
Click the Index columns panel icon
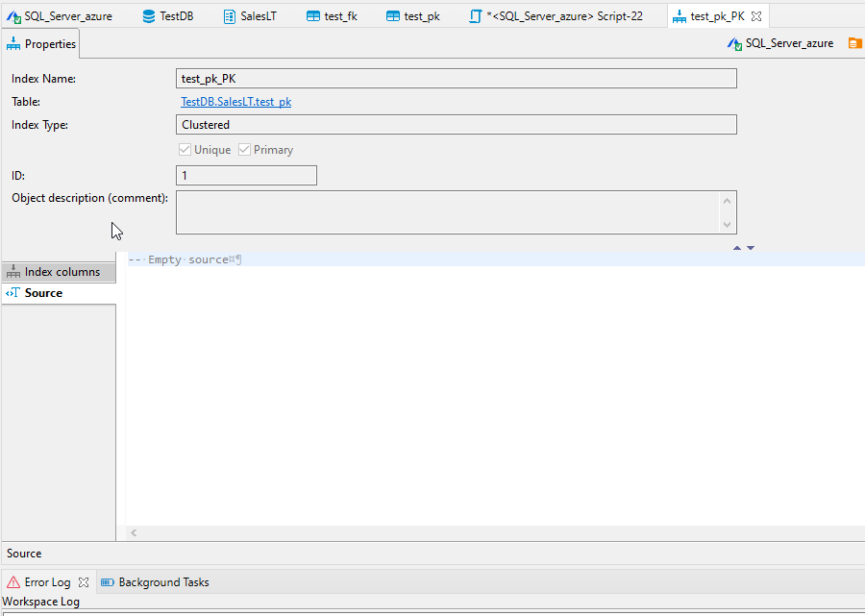click(x=12, y=272)
